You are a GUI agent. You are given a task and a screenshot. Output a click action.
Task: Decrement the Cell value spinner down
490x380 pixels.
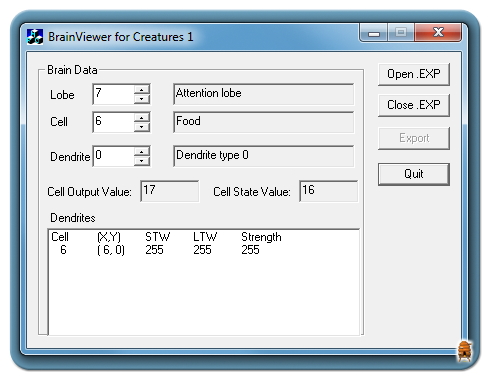[x=142, y=127]
